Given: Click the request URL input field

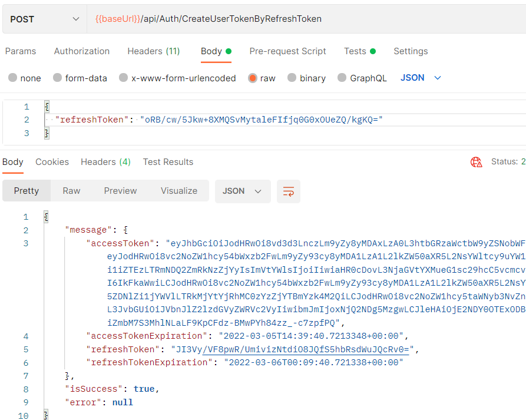Looking at the screenshot, I should coord(306,19).
